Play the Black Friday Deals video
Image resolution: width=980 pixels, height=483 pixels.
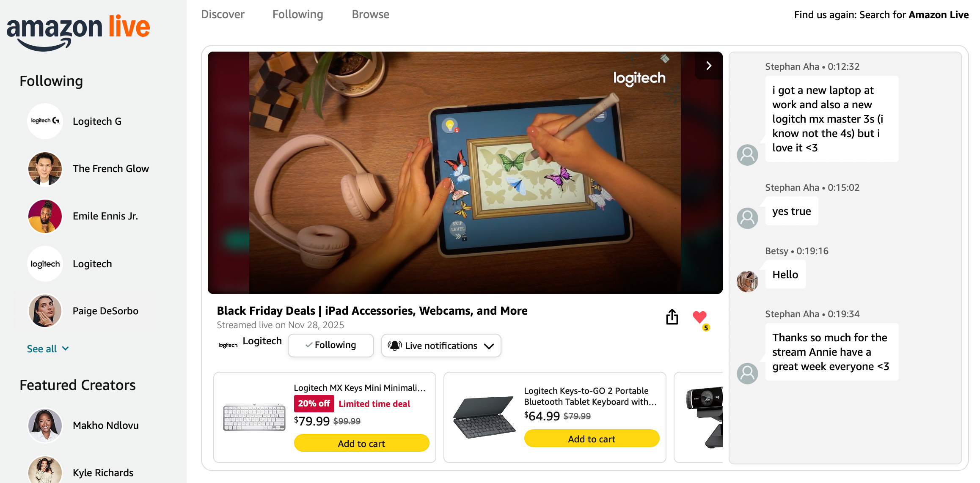click(465, 173)
